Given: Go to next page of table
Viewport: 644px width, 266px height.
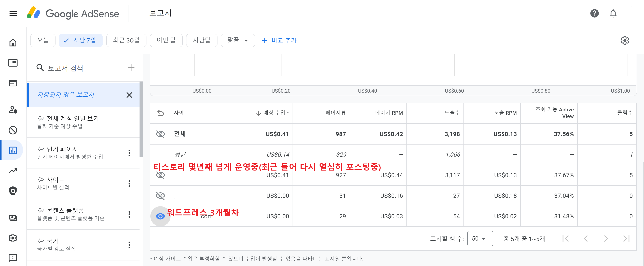Looking at the screenshot, I should pyautogui.click(x=606, y=239).
